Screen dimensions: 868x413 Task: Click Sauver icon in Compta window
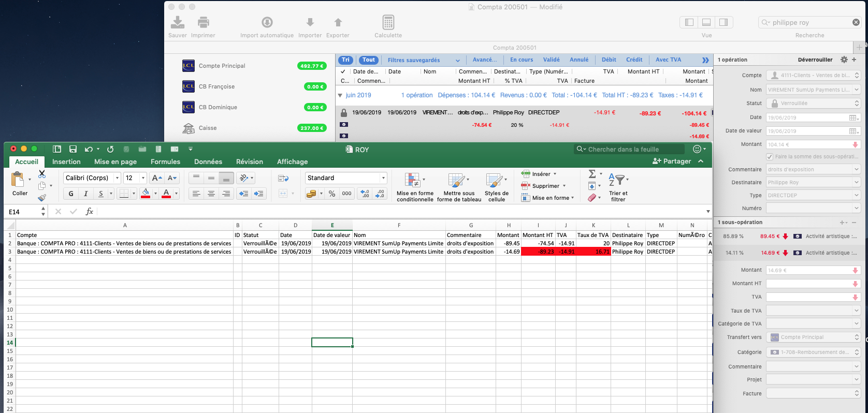click(178, 22)
